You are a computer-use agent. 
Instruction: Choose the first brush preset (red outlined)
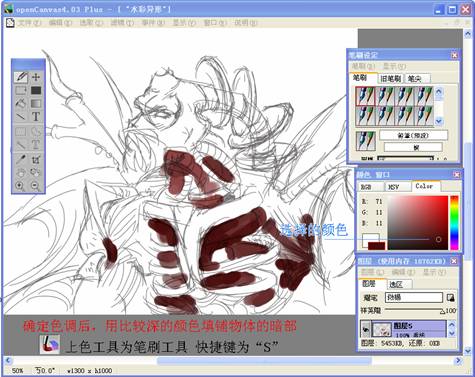point(365,96)
